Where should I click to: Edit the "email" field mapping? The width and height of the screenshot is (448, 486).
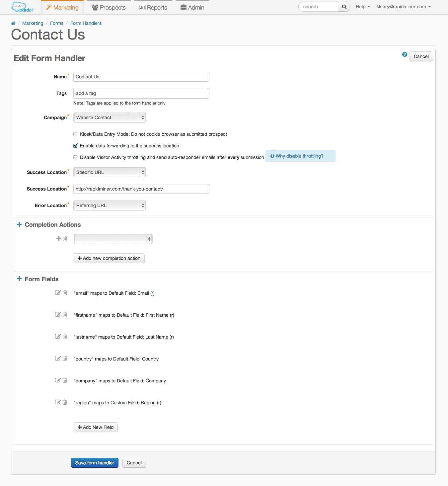(58, 292)
